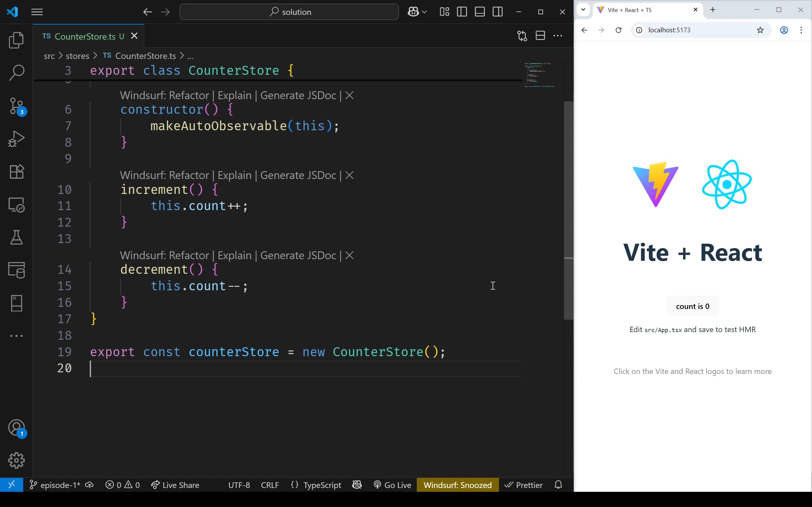812x507 pixels.
Task: Open the Source Control view showing 3 changes
Action: tap(16, 106)
